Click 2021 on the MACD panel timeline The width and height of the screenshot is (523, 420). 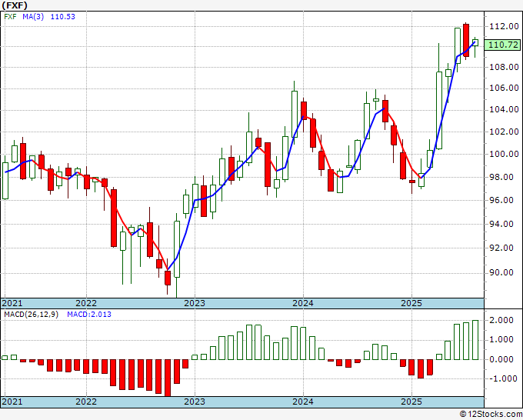12,402
